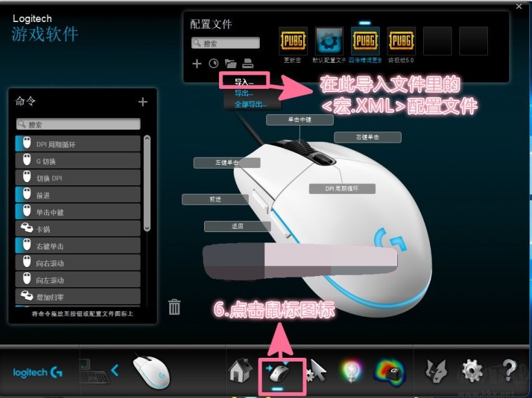Screen dimensions: 532x398
Task: Select 向右滚动 in the commands list
Action: (78, 263)
